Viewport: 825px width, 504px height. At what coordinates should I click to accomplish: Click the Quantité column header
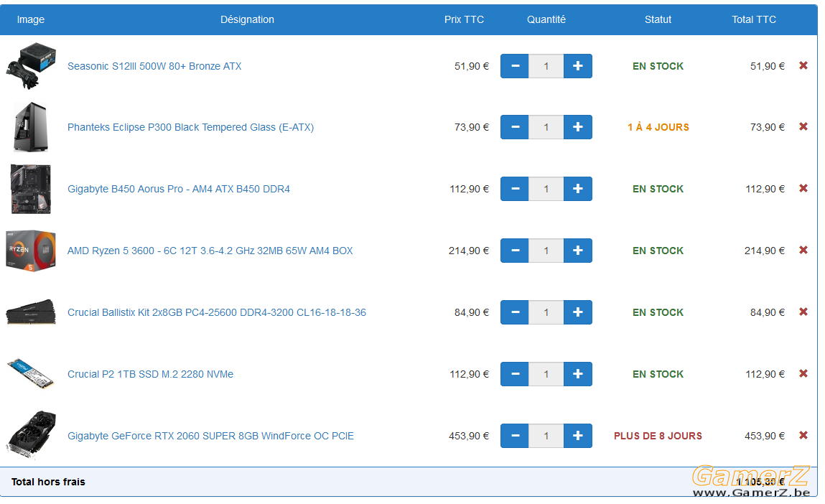point(546,19)
